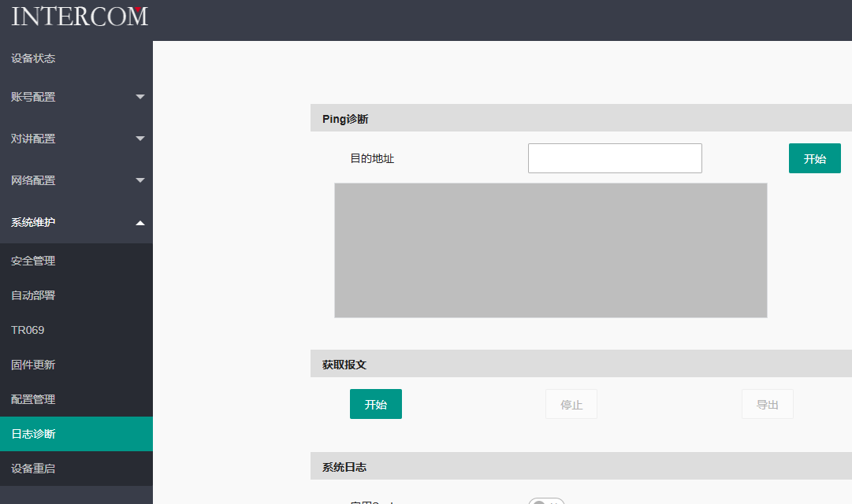Image resolution: width=852 pixels, height=504 pixels.
Task: Click the 目的地址 input field
Action: click(615, 158)
